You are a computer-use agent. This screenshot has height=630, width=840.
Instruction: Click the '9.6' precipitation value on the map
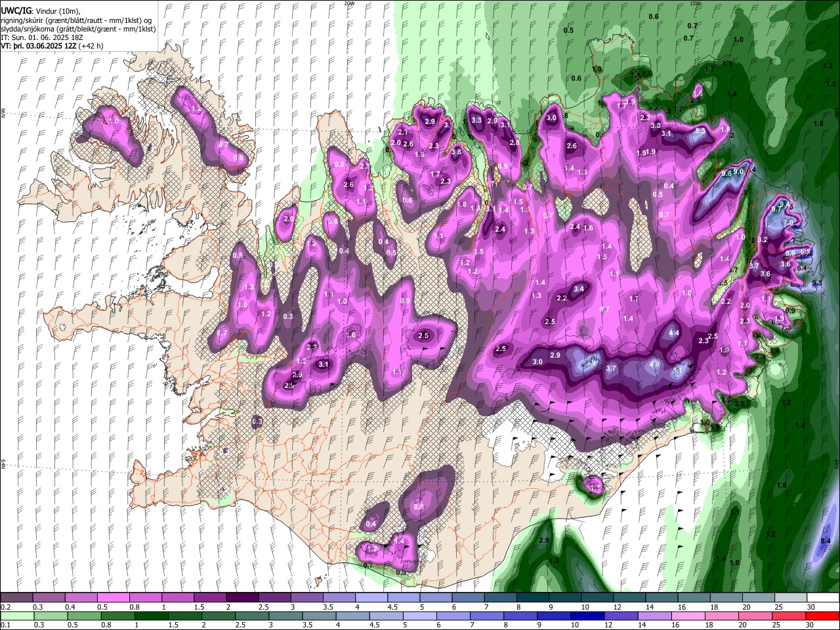pos(726,173)
